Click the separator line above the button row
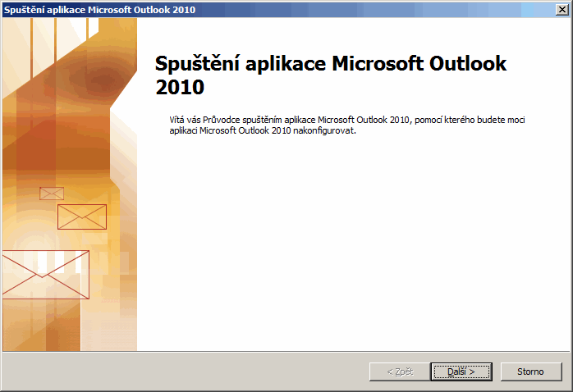The image size is (573, 392). 286,352
